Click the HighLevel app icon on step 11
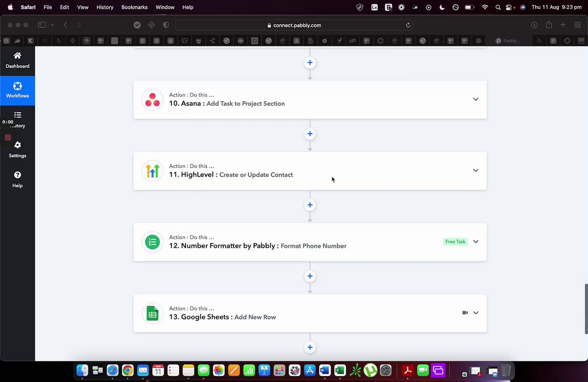Image resolution: width=588 pixels, height=382 pixels. [153, 171]
